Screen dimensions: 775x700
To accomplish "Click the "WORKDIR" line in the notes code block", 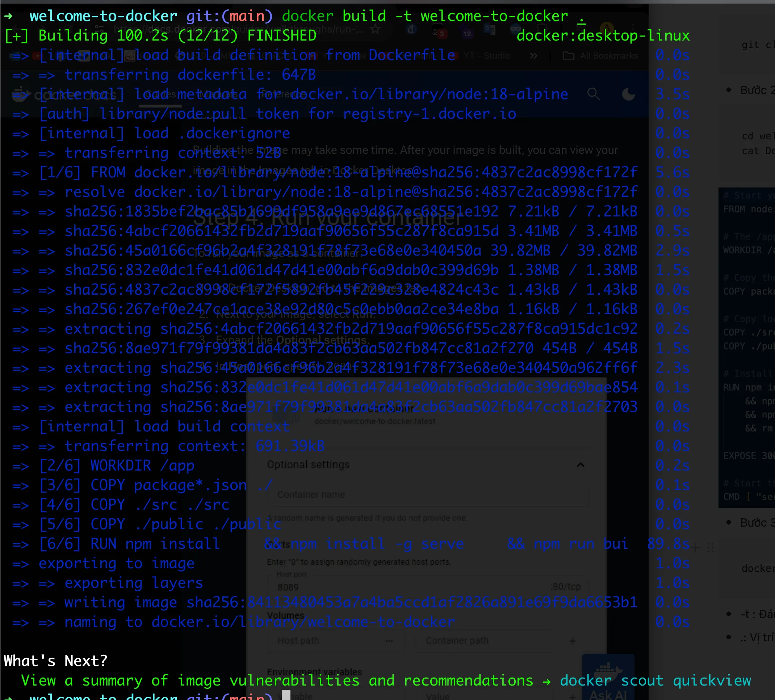I will [749, 250].
